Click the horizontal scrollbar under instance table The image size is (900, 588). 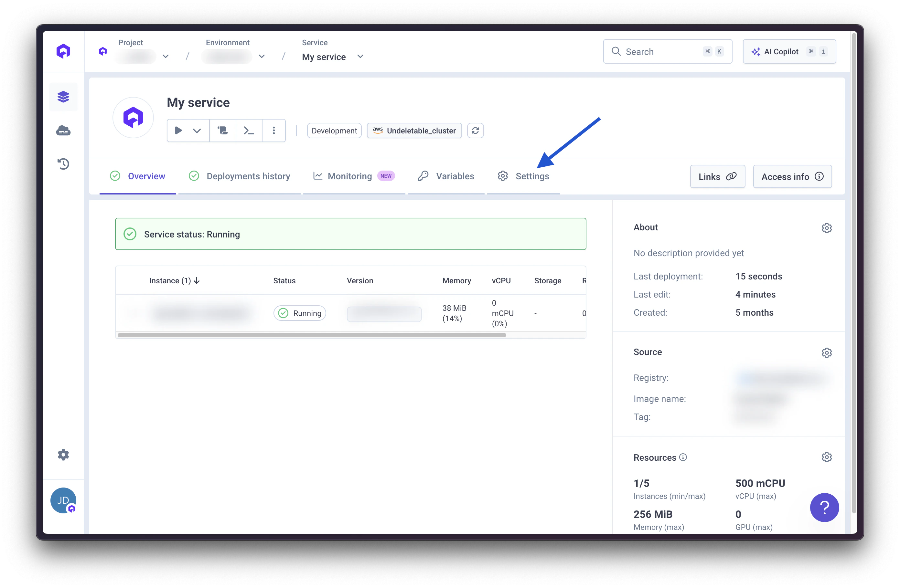[x=312, y=335]
